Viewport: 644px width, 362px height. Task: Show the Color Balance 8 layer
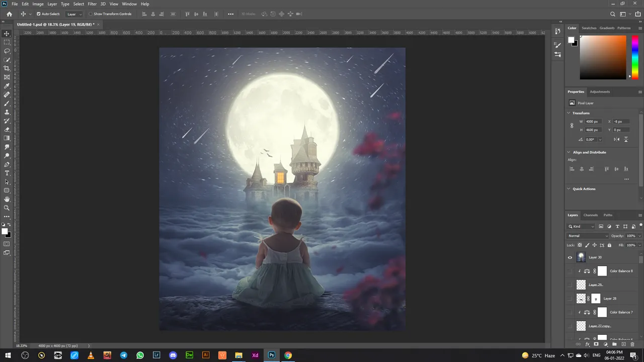pyautogui.click(x=570, y=271)
